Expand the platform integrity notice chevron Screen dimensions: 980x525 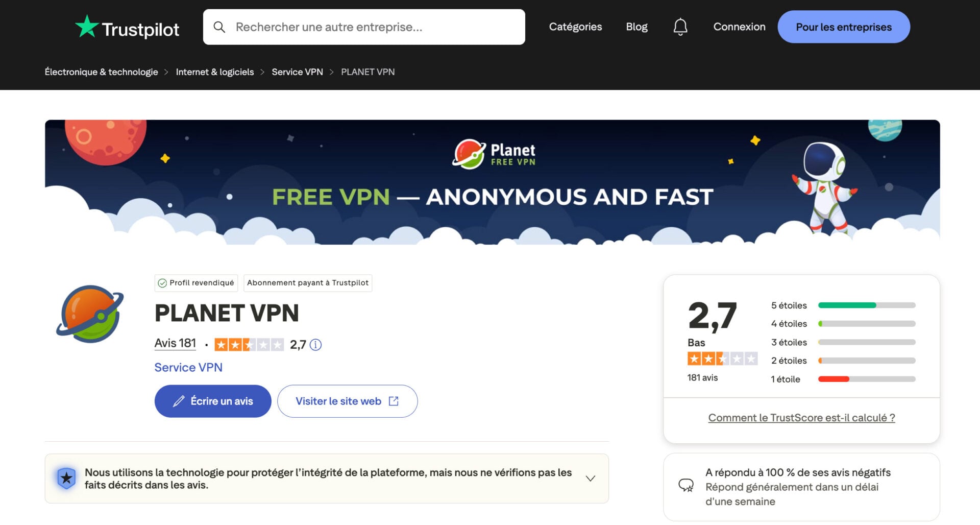click(590, 478)
